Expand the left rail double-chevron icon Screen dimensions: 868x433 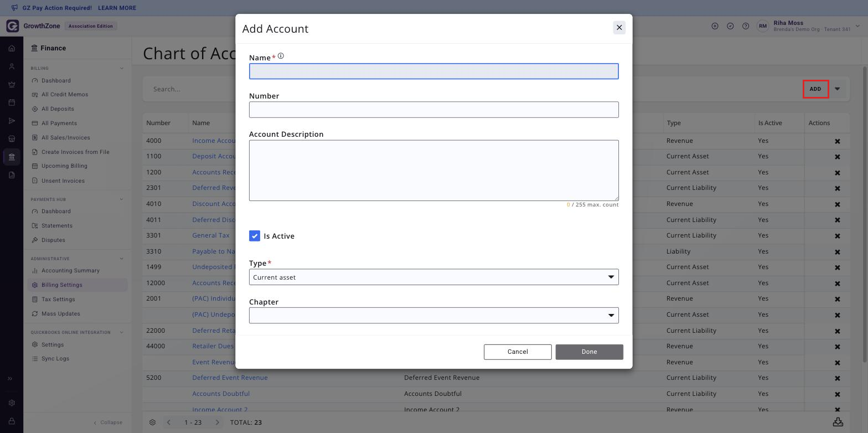pos(9,379)
